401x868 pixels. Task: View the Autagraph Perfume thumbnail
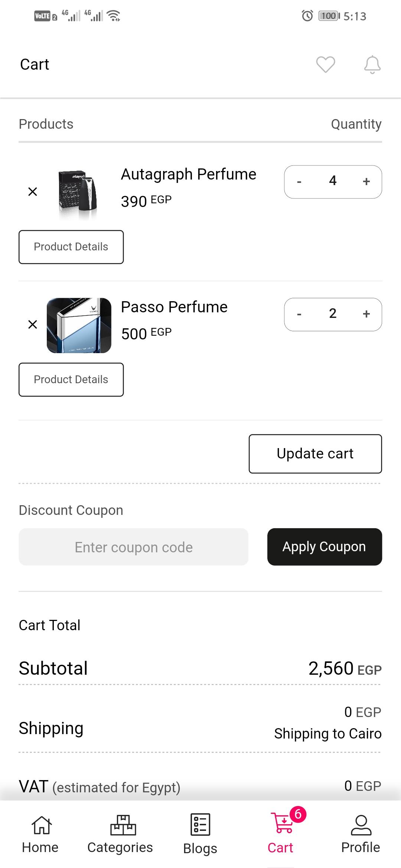pos(78,194)
